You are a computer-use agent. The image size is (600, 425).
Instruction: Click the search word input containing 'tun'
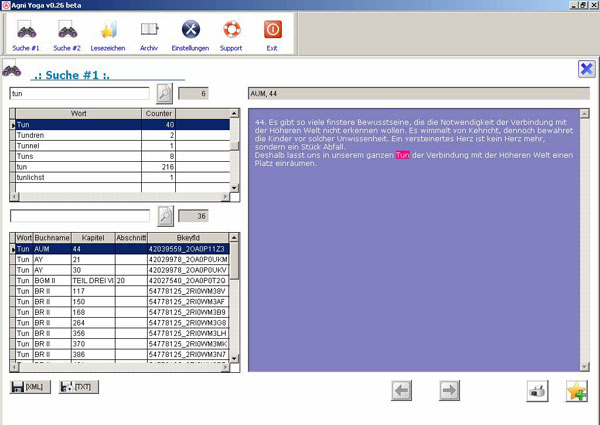point(79,94)
